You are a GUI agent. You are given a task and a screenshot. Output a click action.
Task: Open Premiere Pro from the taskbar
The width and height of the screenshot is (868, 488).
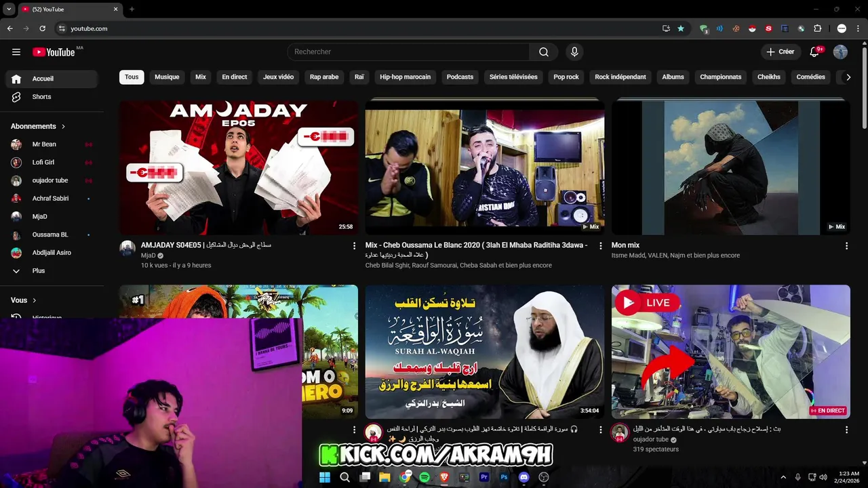(484, 477)
